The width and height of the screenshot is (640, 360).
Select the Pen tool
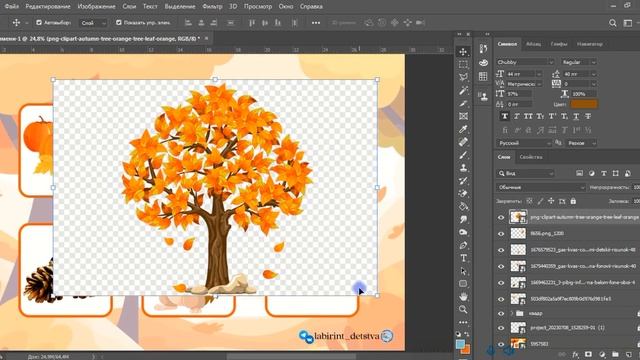[463, 245]
